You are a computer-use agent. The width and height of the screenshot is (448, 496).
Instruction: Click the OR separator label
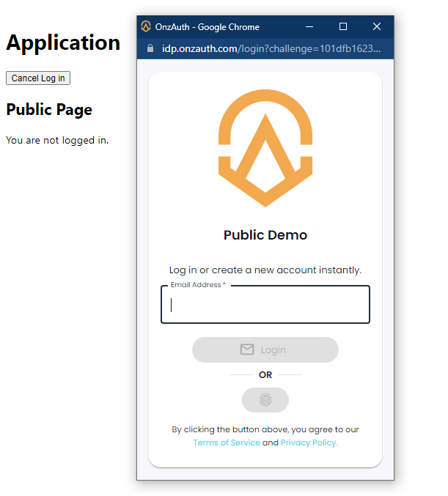click(265, 375)
